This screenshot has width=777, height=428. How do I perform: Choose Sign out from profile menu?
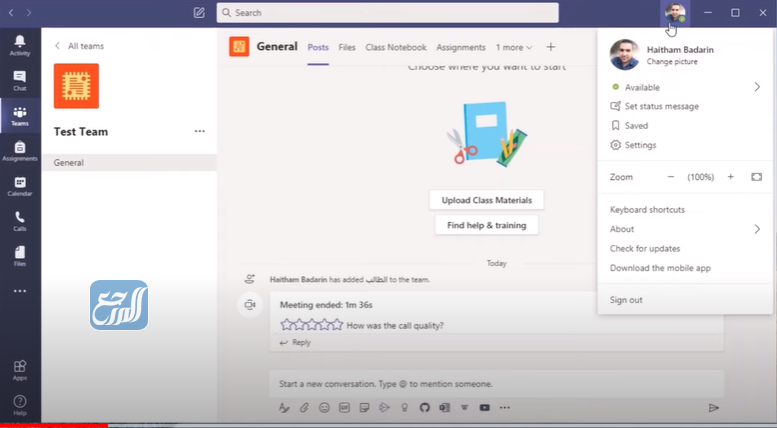pyautogui.click(x=626, y=300)
